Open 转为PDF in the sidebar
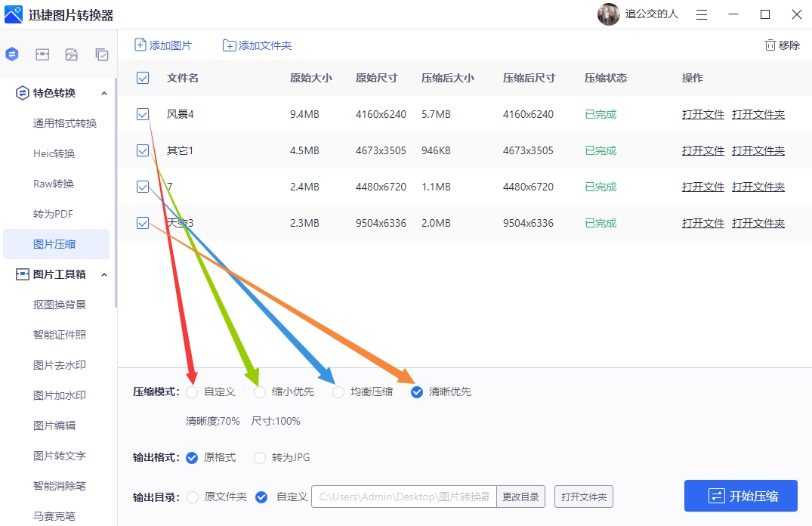The width and height of the screenshot is (812, 526). [53, 214]
